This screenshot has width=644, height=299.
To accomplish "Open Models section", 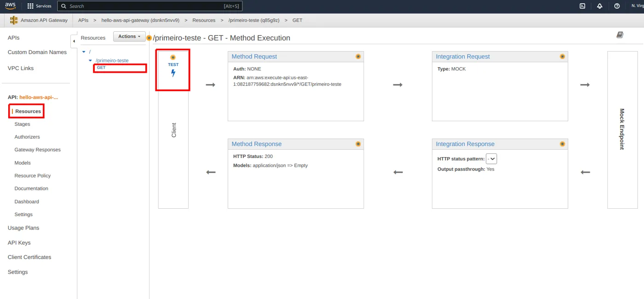I will click(23, 163).
